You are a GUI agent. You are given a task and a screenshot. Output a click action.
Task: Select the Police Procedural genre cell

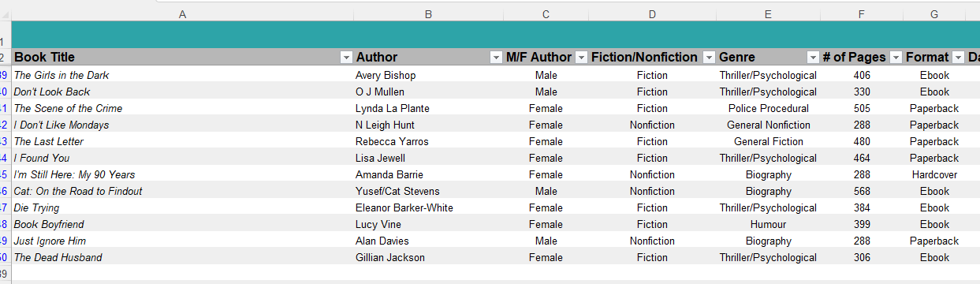coord(768,108)
